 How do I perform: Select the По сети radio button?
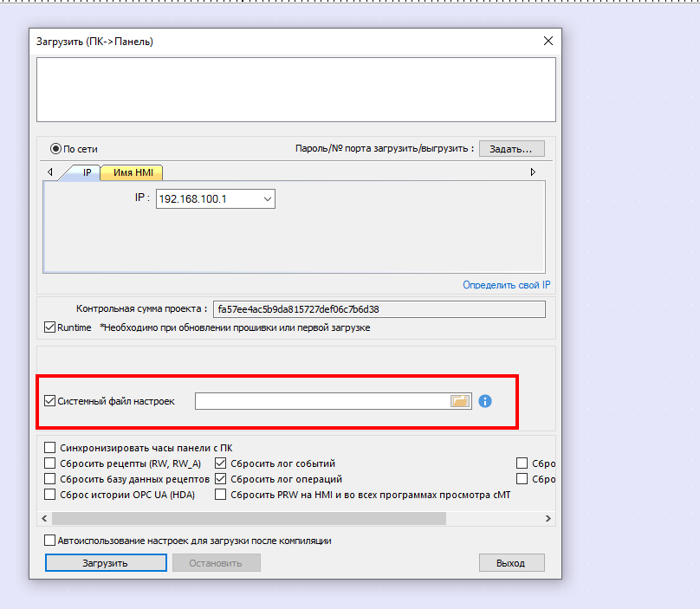[55, 149]
